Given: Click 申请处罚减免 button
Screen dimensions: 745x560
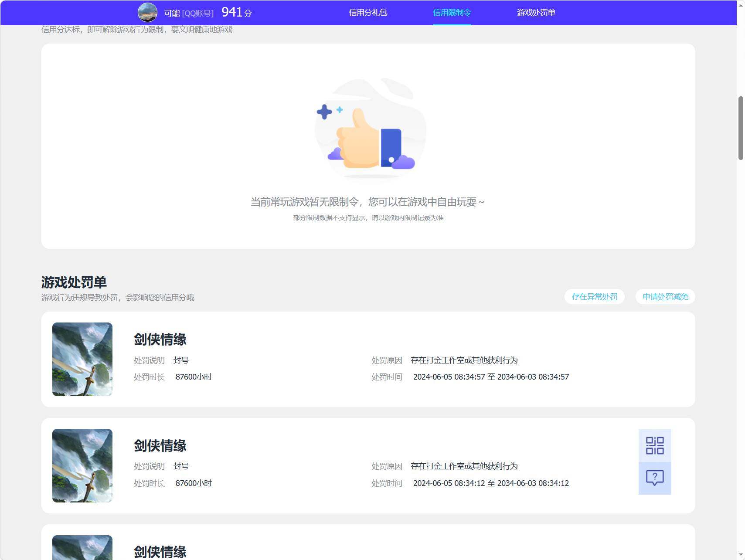Looking at the screenshot, I should coord(665,297).
